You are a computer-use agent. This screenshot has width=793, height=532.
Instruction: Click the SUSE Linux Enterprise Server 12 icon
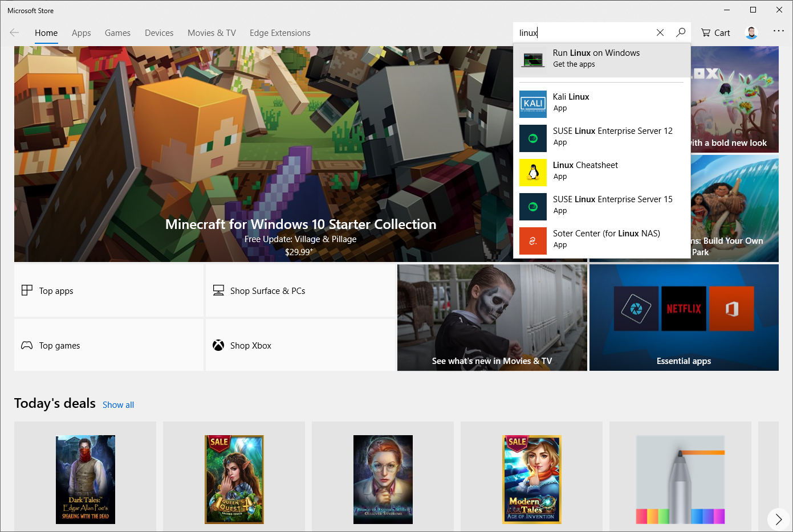pos(533,138)
